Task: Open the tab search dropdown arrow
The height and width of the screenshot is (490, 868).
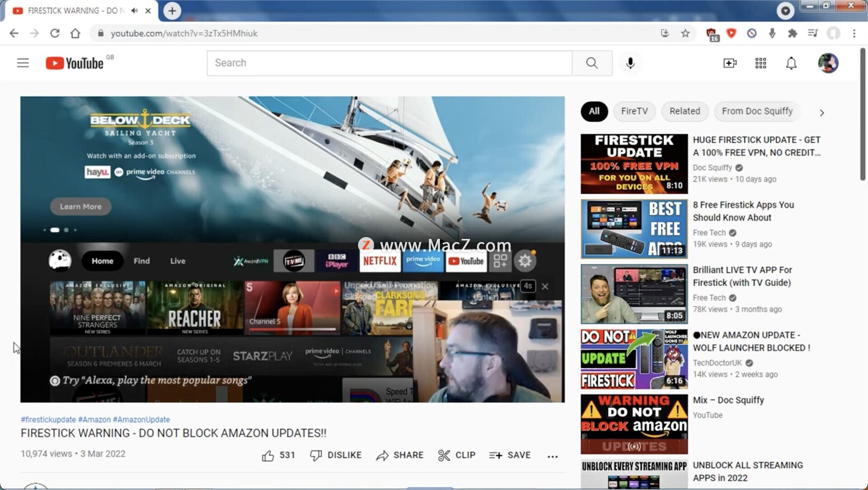Action: [x=785, y=10]
